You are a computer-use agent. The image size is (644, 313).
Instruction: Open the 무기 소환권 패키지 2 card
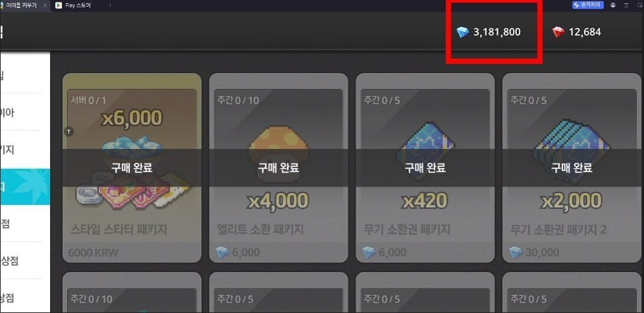click(x=571, y=167)
